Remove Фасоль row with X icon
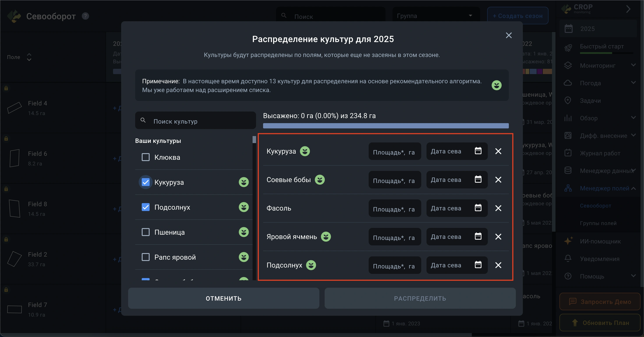The height and width of the screenshot is (337, 644). (498, 208)
